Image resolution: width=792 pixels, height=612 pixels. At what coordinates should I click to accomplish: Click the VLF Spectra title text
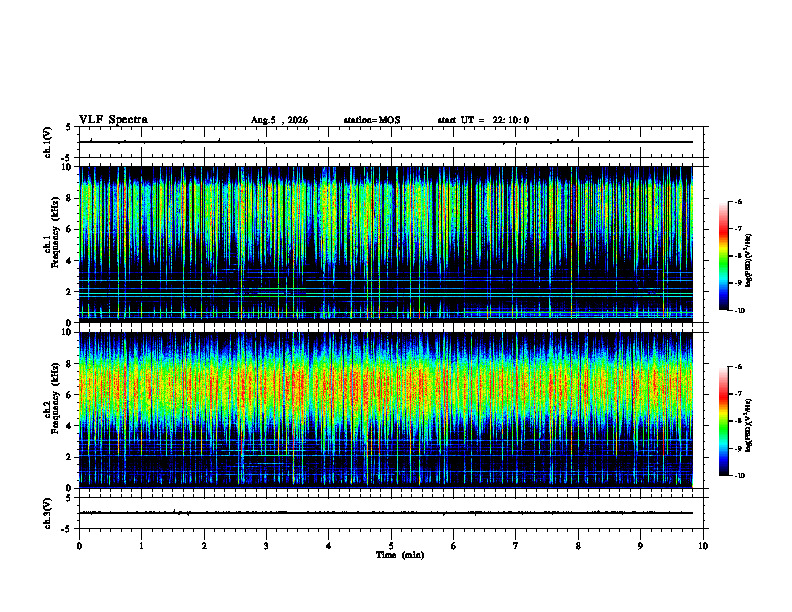click(x=113, y=120)
